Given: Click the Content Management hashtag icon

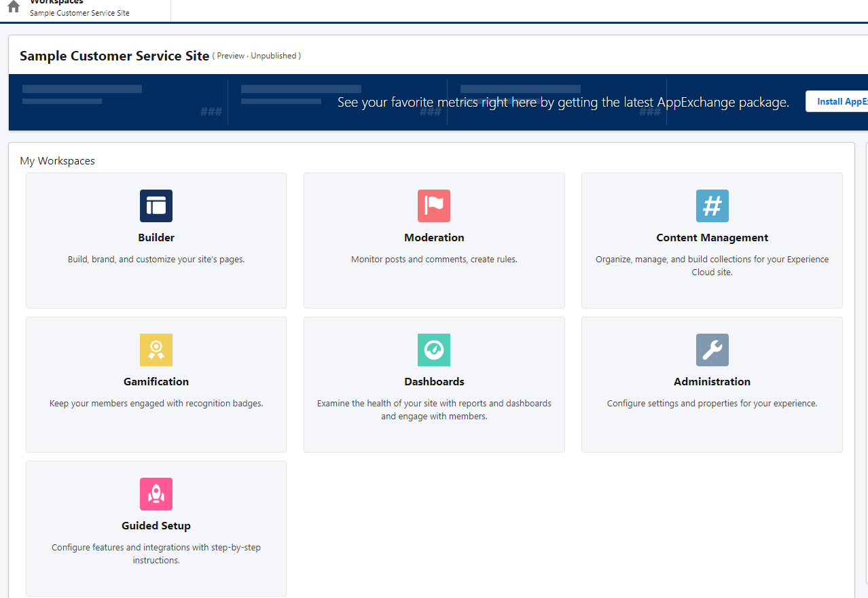Looking at the screenshot, I should click(x=712, y=206).
